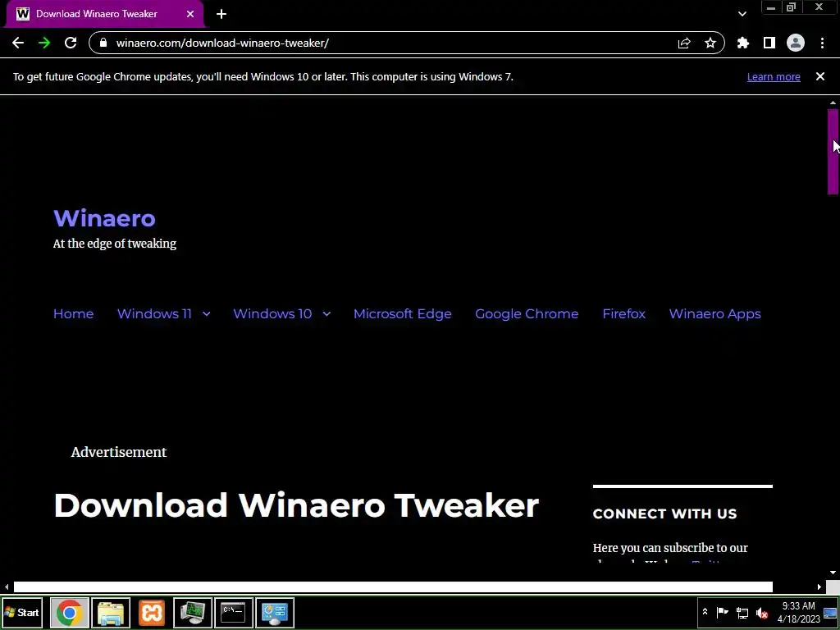Open the tab search dropdown

coord(742,14)
